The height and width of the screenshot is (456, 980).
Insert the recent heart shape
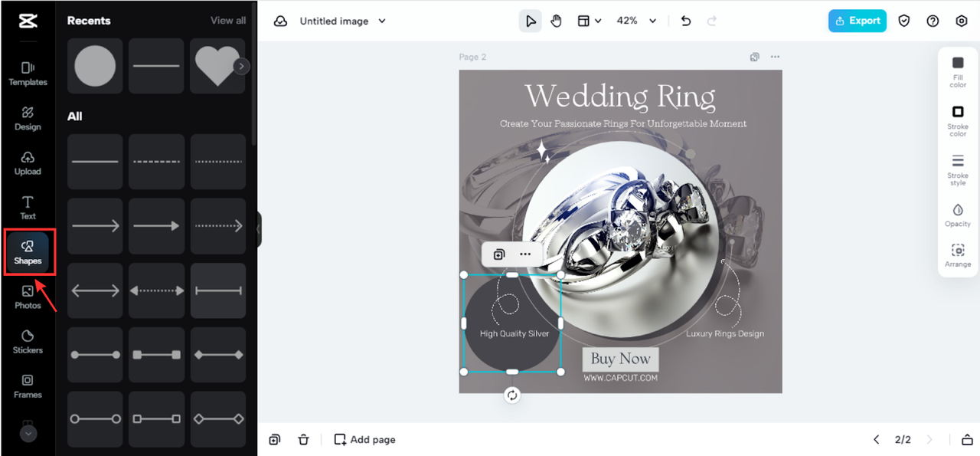coord(217,66)
